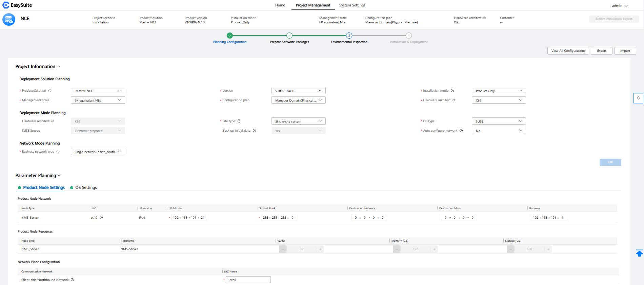Click the Destination Network input field
Screen dimensions: 644x285
pyautogui.click(x=369, y=218)
